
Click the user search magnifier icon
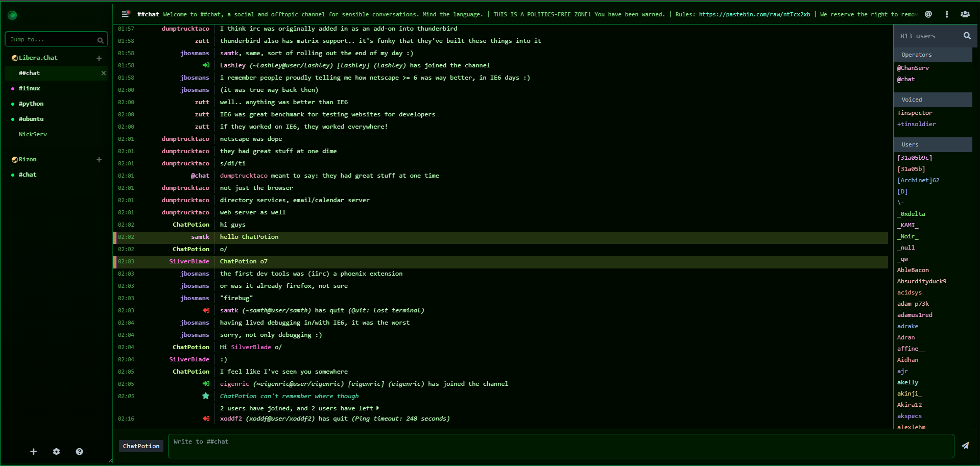[x=967, y=36]
